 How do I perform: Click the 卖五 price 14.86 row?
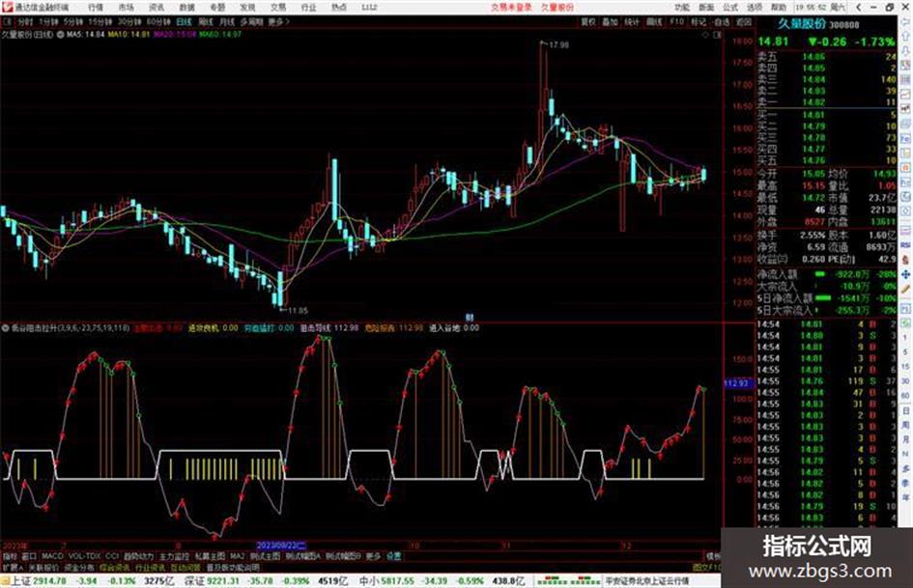click(x=826, y=57)
